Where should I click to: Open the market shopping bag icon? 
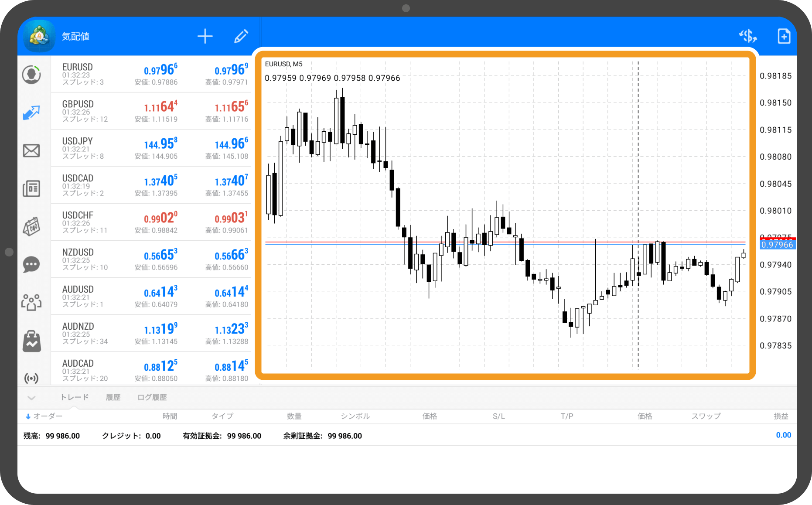pos(31,341)
